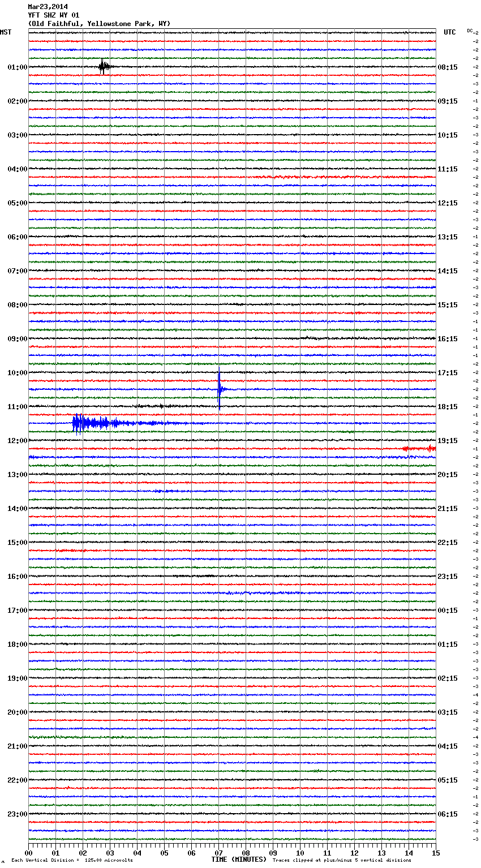Click the "15:15" UTC time label

(x=448, y=305)
